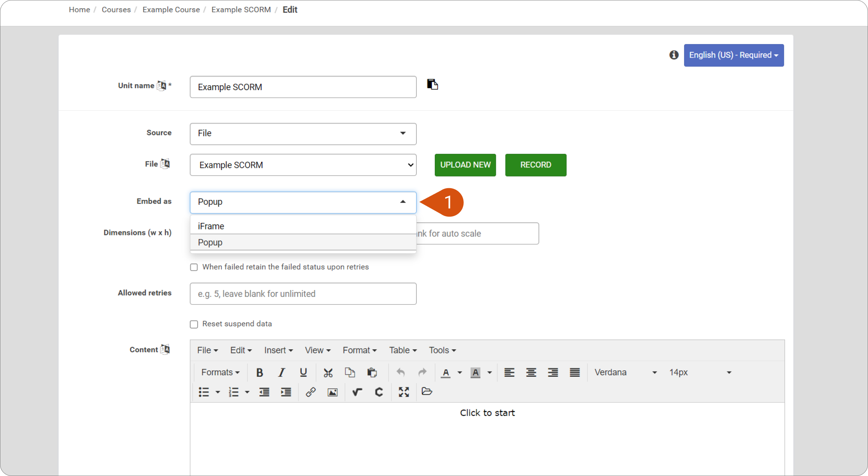Click the Unit name input field
The width and height of the screenshot is (868, 476).
303,87
